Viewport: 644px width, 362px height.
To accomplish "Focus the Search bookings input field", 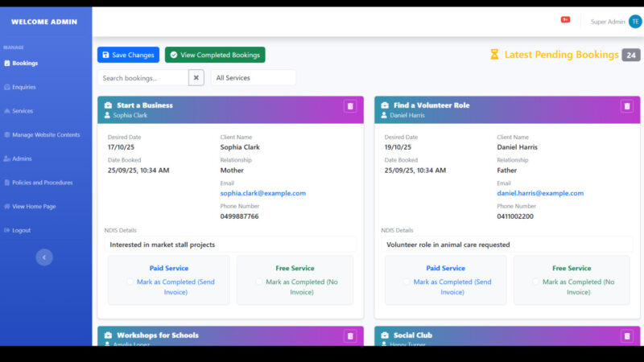I will (x=143, y=78).
